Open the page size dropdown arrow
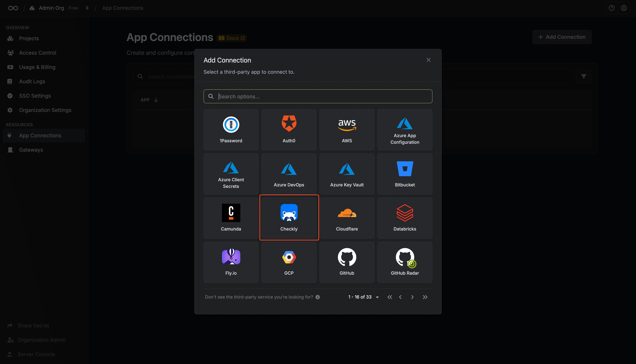 (377, 297)
